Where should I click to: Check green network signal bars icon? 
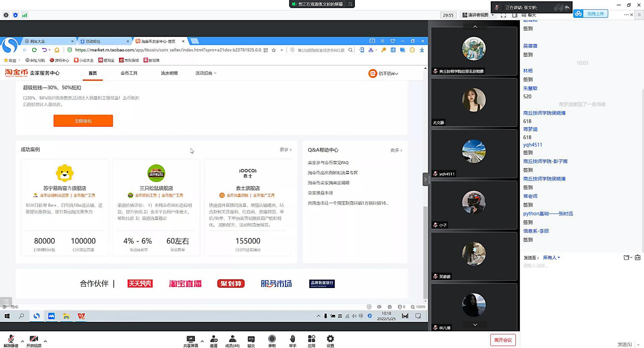pyautogui.click(x=24, y=15)
